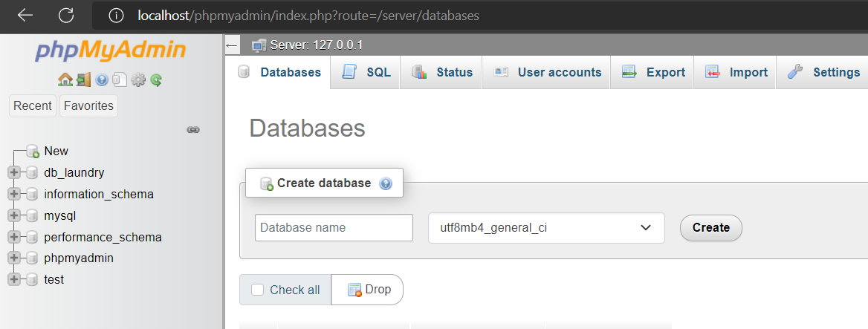Viewport: 868px width, 329px height.
Task: Select New in database tree
Action: (x=56, y=151)
